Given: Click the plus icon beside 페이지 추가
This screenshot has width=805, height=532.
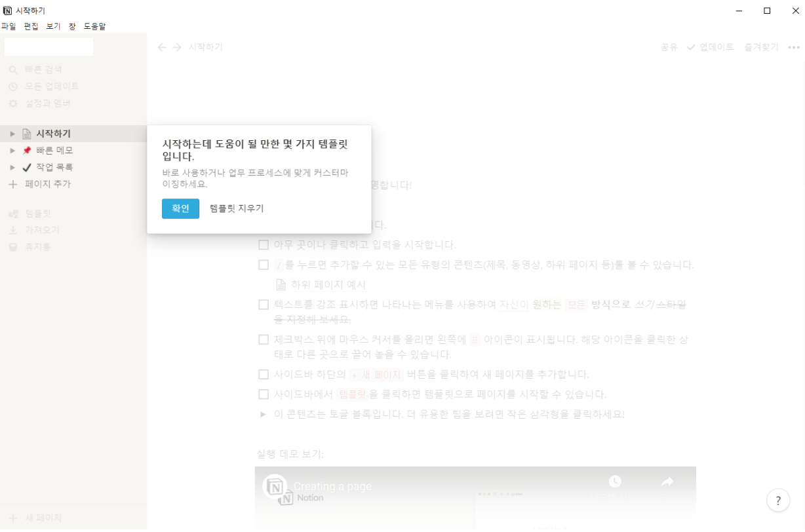Looking at the screenshot, I should click(x=12, y=184).
